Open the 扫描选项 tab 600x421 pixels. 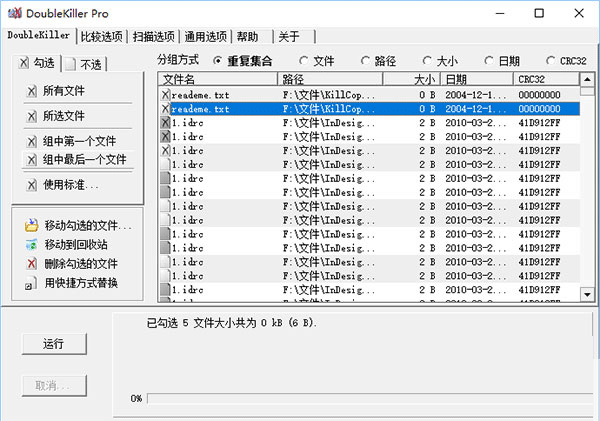(153, 37)
